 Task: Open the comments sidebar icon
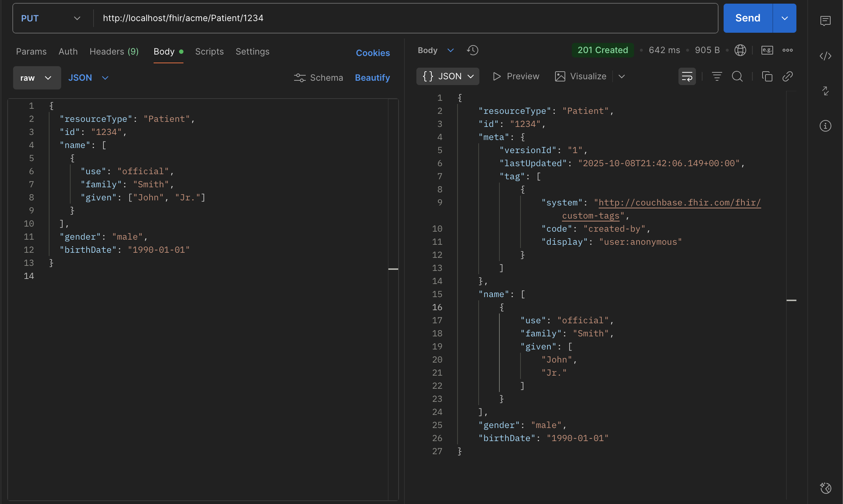click(x=825, y=21)
